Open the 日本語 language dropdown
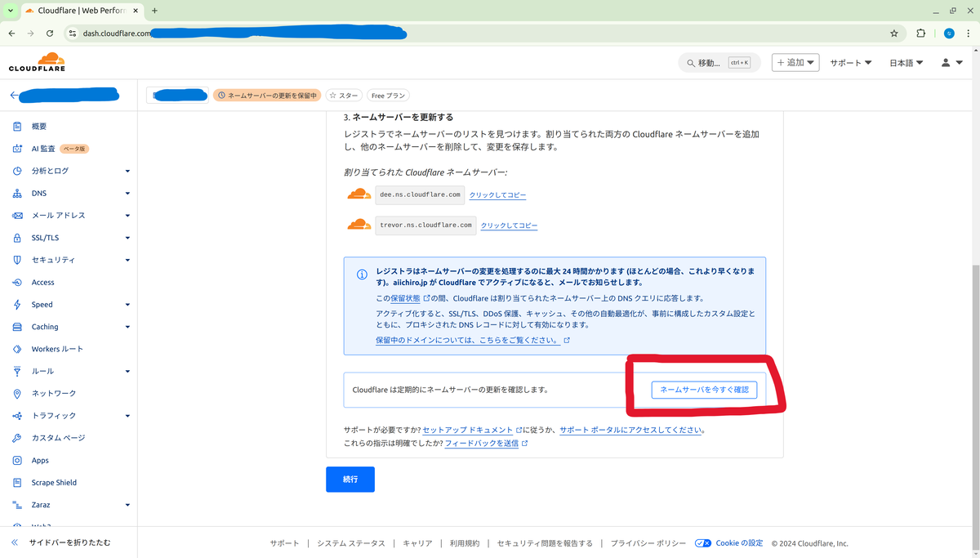Viewport: 980px width, 558px height. tap(906, 63)
